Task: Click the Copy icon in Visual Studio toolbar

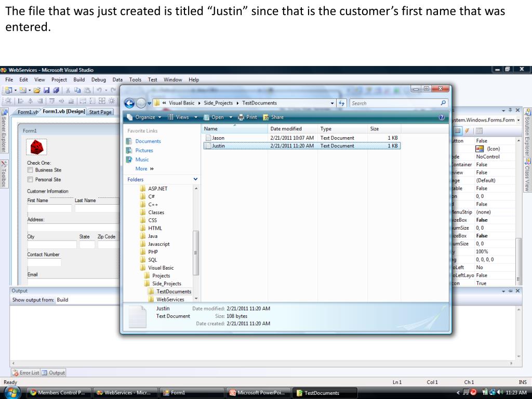Action: (77, 90)
